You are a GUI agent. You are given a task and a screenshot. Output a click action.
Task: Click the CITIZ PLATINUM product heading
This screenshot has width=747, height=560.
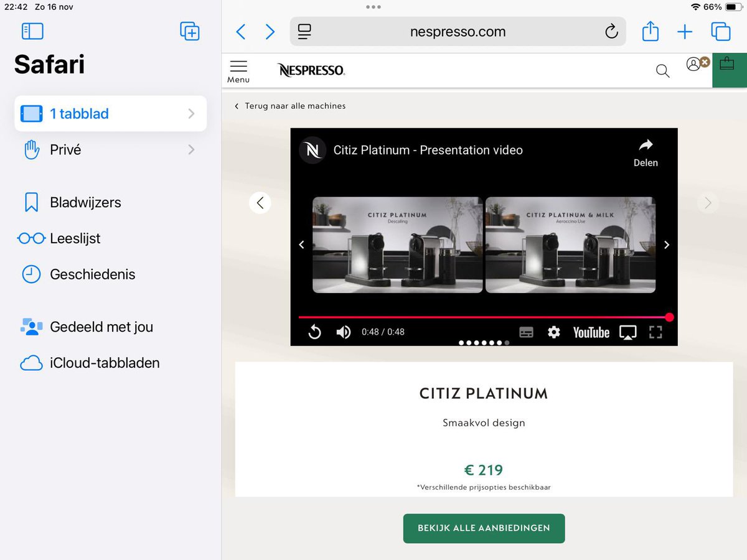coord(484,393)
